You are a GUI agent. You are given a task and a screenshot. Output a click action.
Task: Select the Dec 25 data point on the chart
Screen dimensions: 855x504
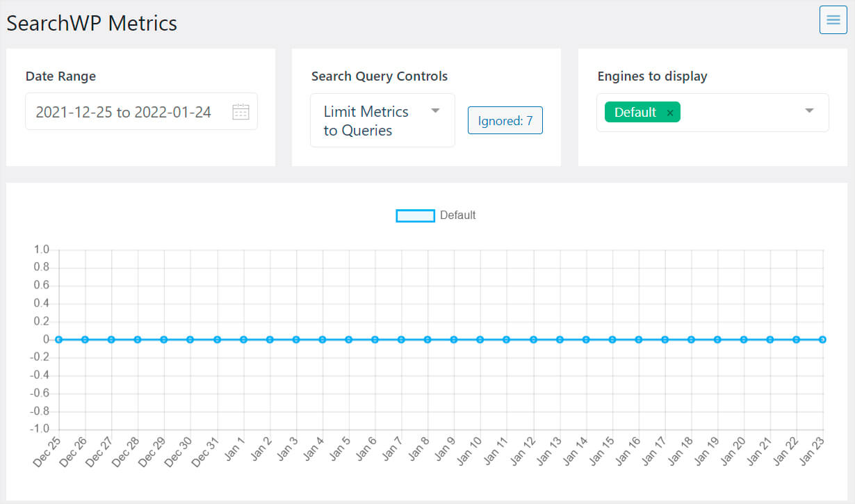point(58,339)
